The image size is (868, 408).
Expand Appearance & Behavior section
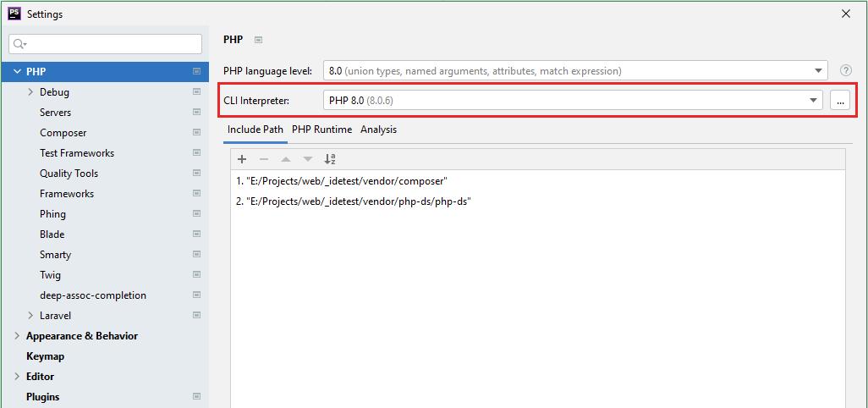click(x=17, y=336)
